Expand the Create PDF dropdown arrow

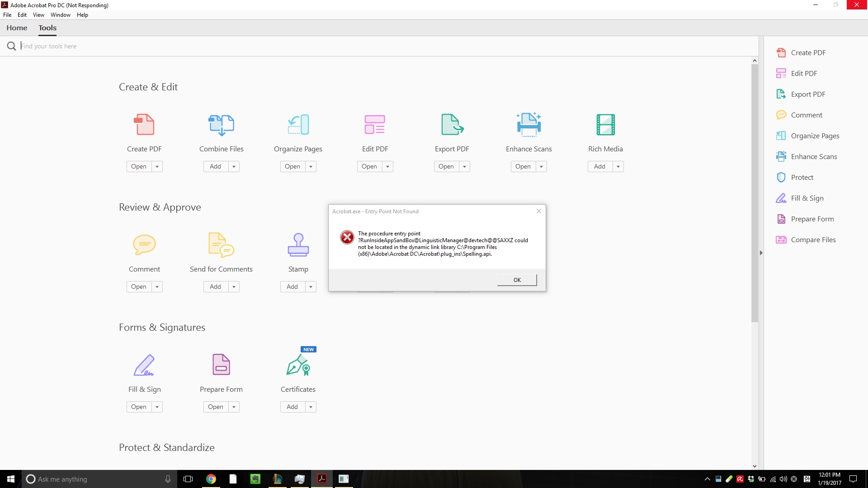(157, 166)
